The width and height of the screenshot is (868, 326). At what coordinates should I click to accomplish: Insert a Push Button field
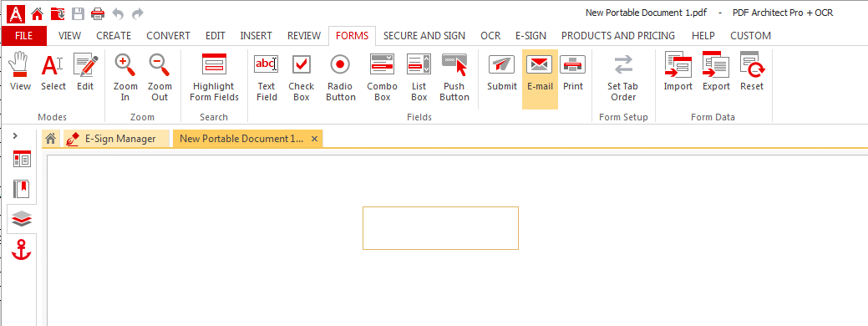coord(454,78)
